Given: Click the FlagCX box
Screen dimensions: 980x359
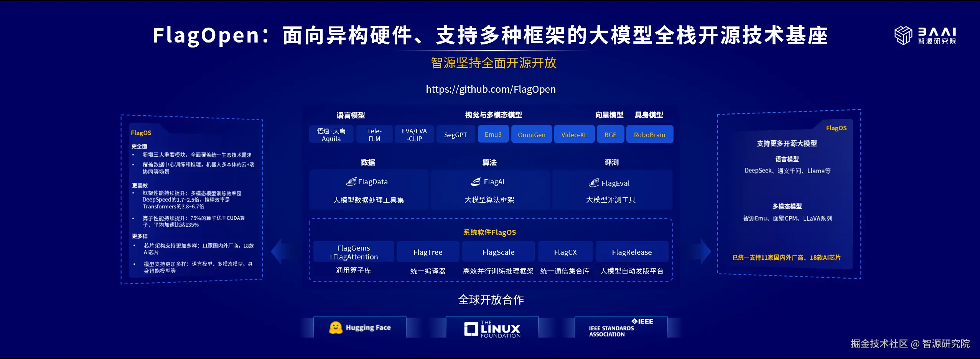Looking at the screenshot, I should 565,252.
